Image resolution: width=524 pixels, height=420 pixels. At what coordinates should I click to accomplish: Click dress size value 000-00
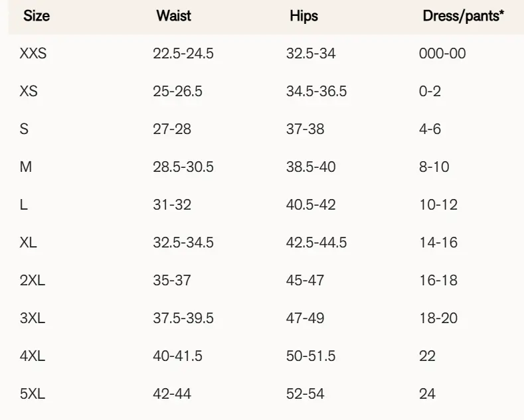[442, 54]
